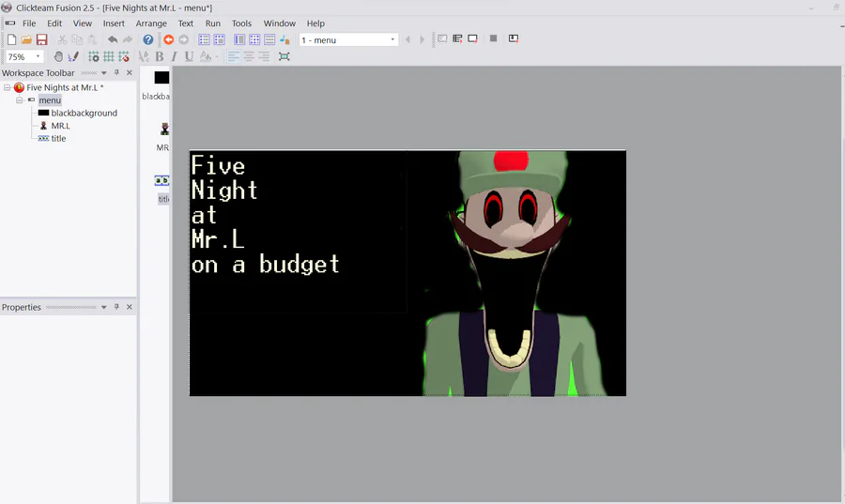Screen dimensions: 845x504
Task: Collapse the menu frame tree node
Action: (20, 100)
